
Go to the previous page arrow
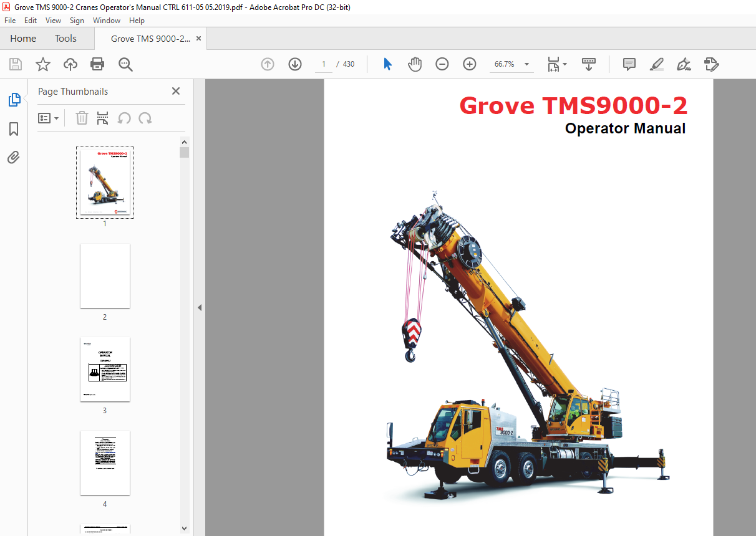(268, 64)
